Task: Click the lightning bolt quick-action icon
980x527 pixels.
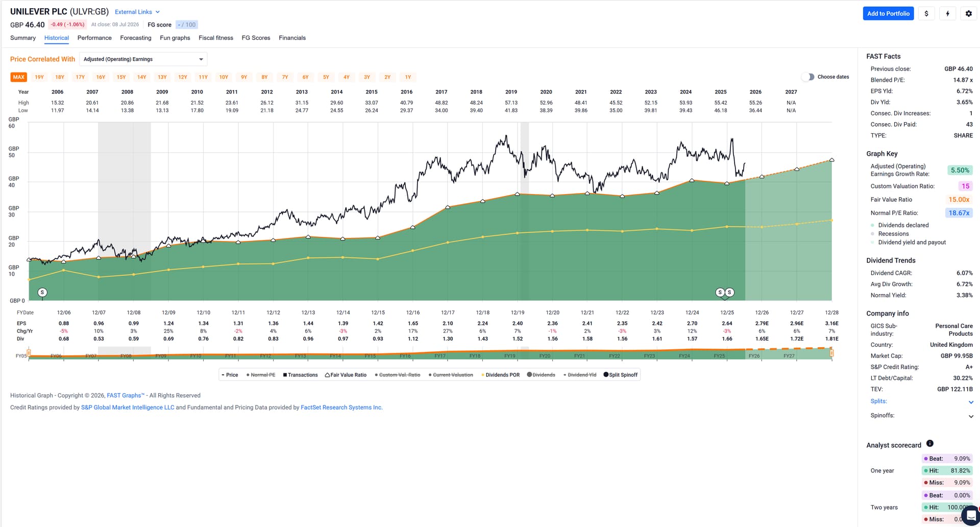Action: click(x=948, y=14)
